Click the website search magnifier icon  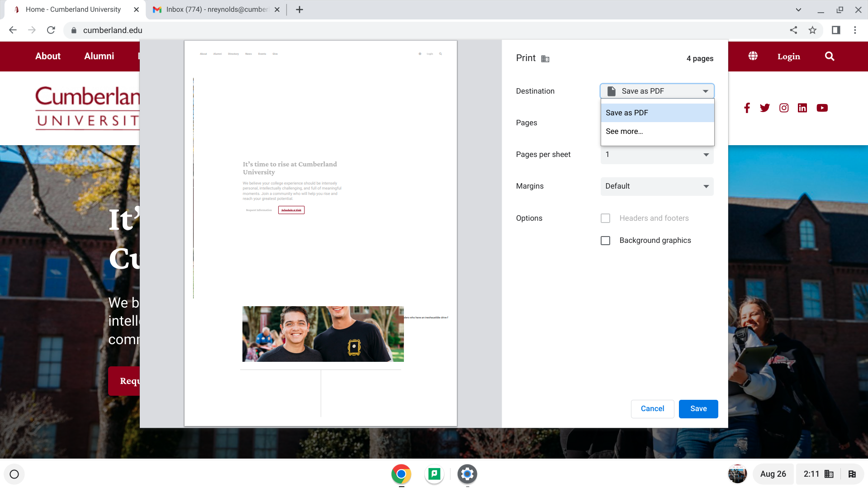[829, 57]
